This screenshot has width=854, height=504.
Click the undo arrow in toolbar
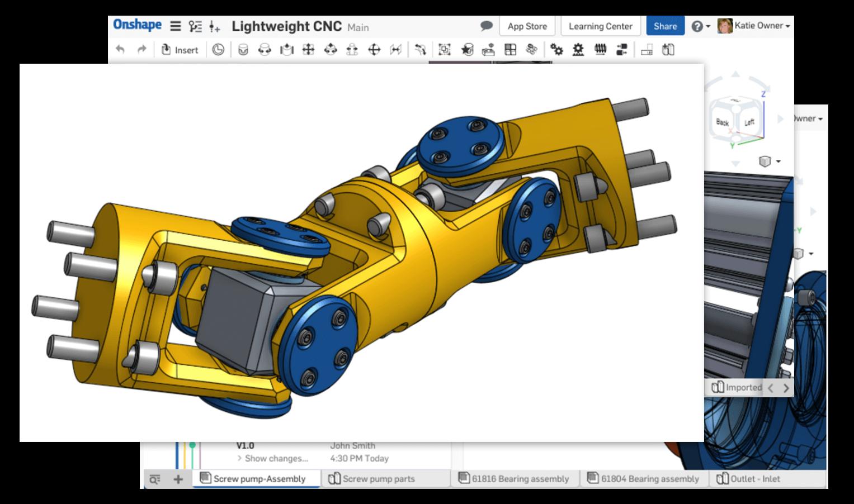point(120,50)
